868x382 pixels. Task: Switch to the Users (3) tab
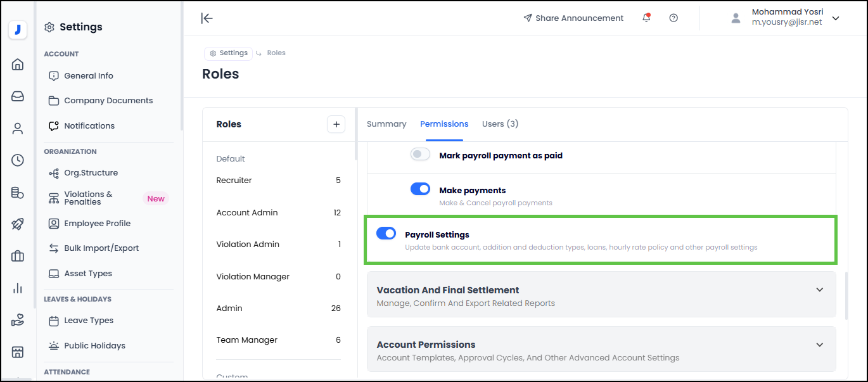click(500, 124)
